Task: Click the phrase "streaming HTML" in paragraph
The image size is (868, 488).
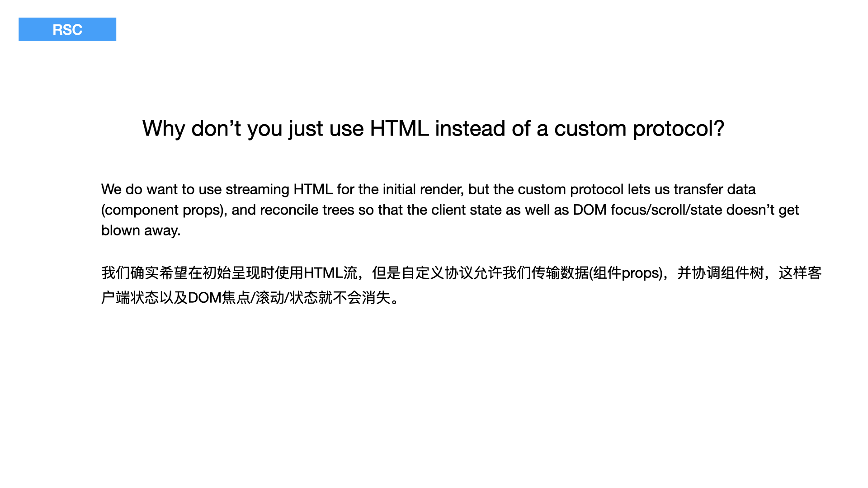Action: click(279, 189)
